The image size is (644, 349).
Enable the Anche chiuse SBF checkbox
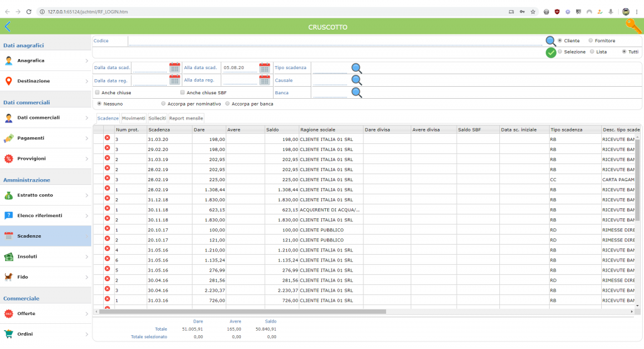tap(182, 92)
